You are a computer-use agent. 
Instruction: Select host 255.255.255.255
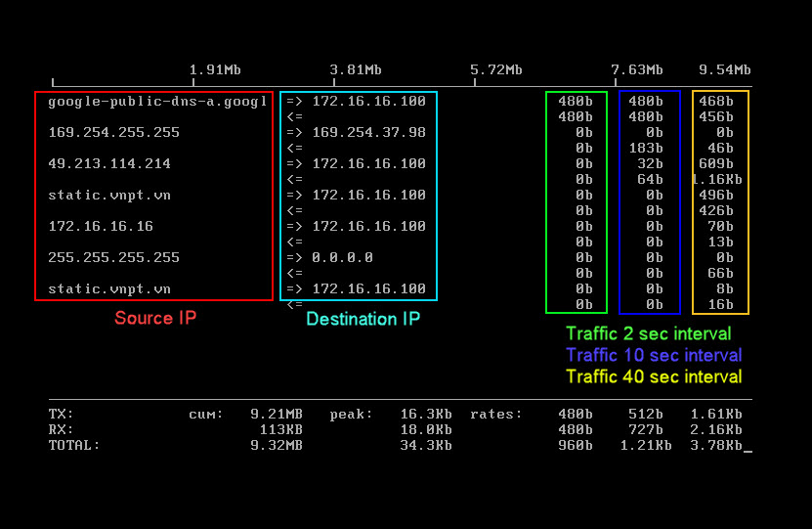pos(114,257)
